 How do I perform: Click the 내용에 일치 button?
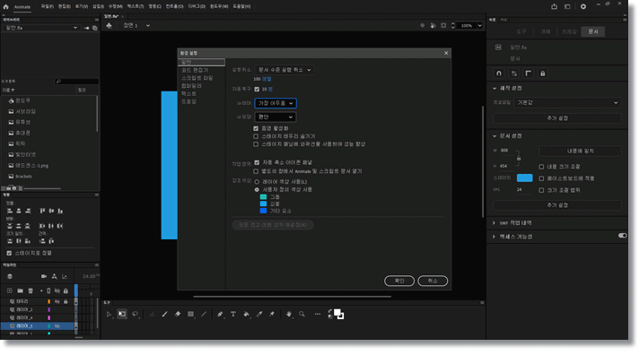click(581, 151)
